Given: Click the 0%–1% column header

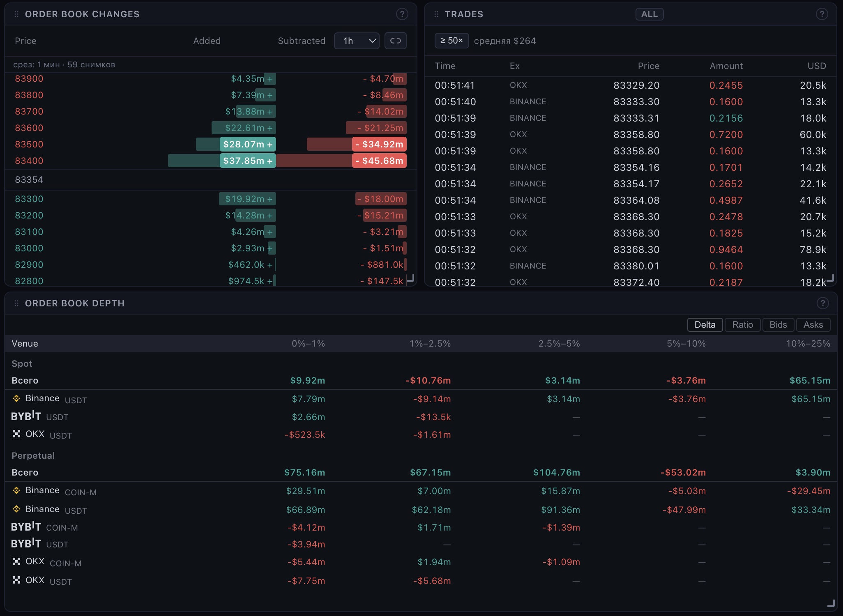Looking at the screenshot, I should tap(308, 344).
